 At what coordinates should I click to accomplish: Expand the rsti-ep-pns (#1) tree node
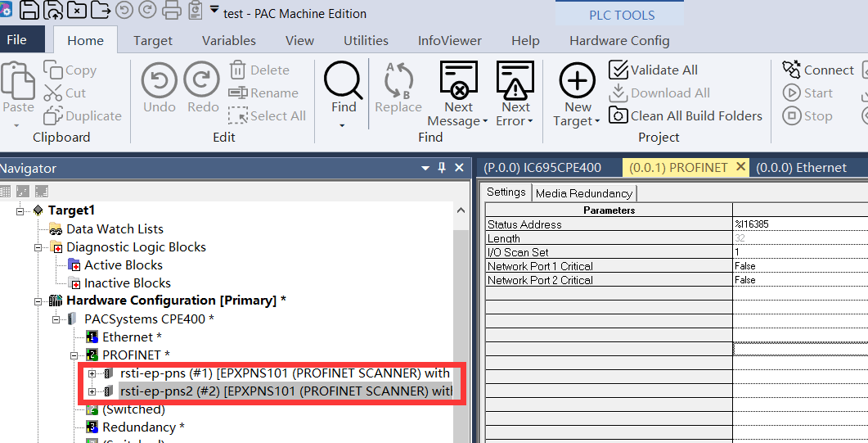92,373
